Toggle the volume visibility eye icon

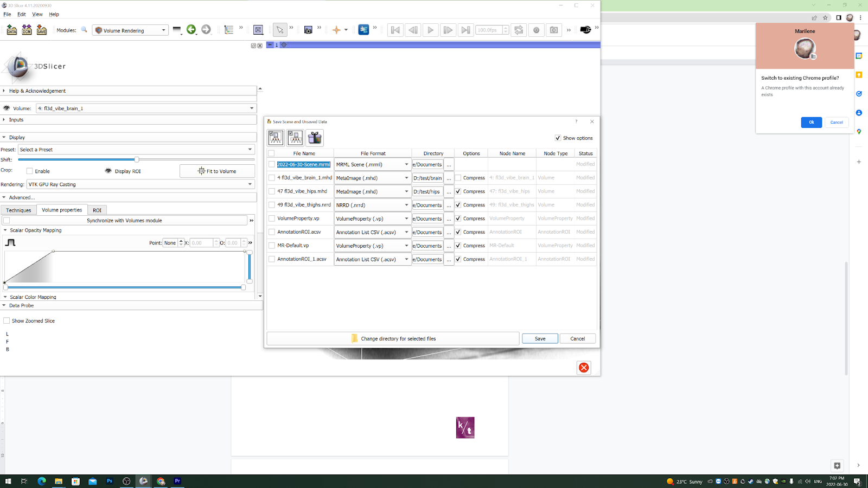[7, 108]
